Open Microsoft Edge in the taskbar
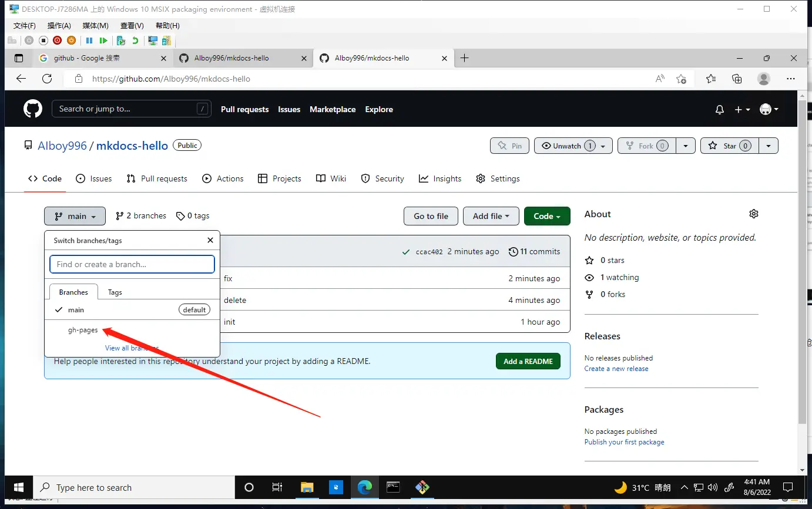Image resolution: width=812 pixels, height=509 pixels. (364, 487)
